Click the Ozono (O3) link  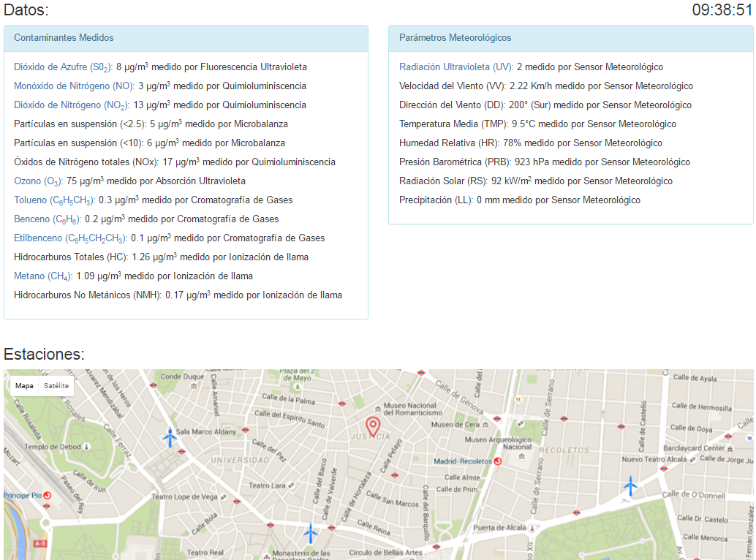pos(38,181)
